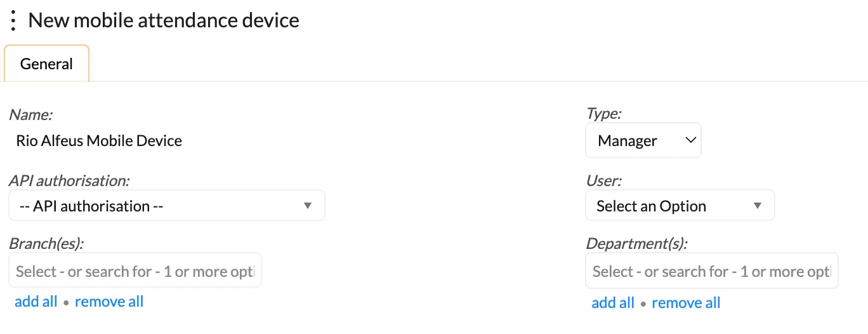Switch to the General tab
This screenshot has width=868, height=334.
pos(46,64)
